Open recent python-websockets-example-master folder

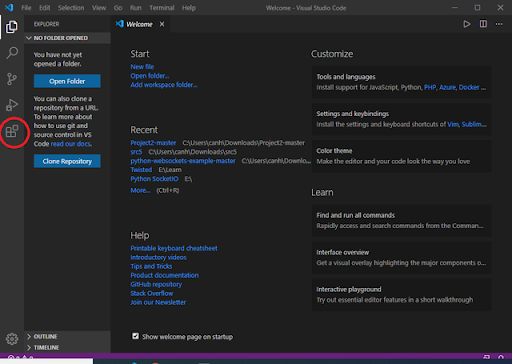pos(183,161)
